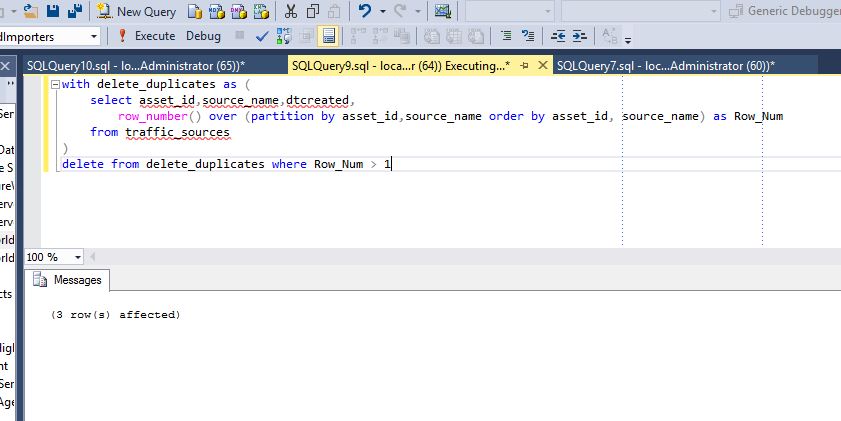
Task: Start a New Query
Action: (x=137, y=11)
